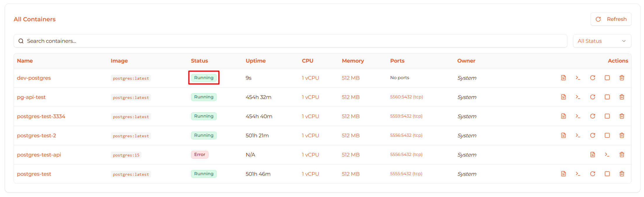Screen dimensions: 644x197
Task: Click the 5560:5432 port mapping
Action: click(x=406, y=97)
